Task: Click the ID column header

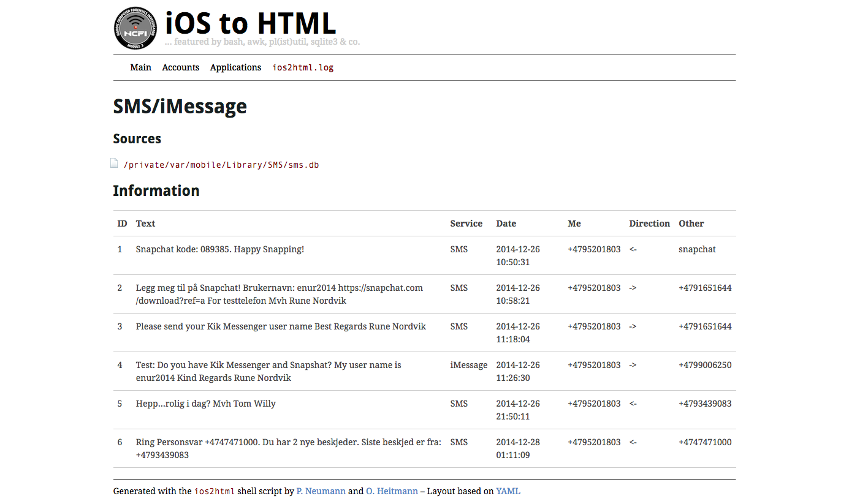Action: [123, 224]
